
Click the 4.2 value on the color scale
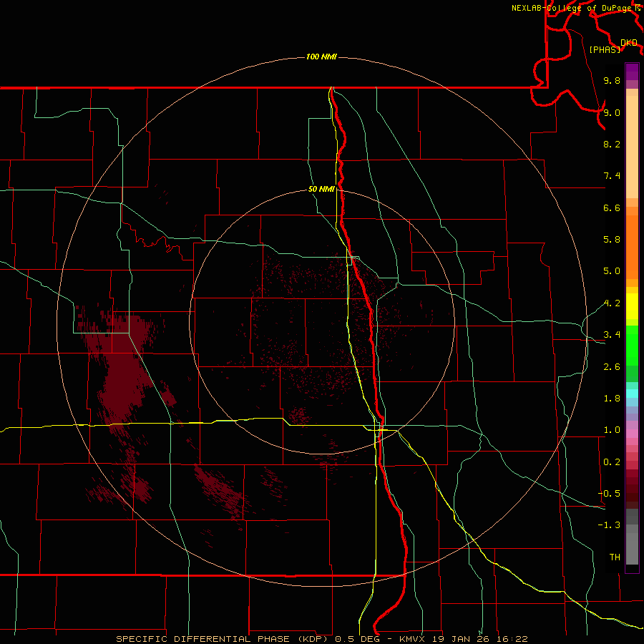(x=612, y=303)
